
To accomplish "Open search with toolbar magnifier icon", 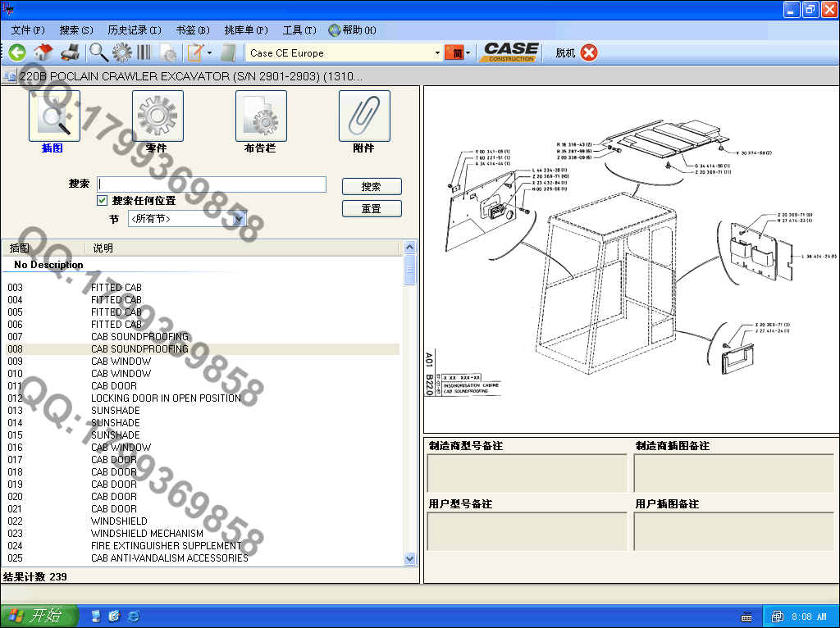I will [98, 52].
